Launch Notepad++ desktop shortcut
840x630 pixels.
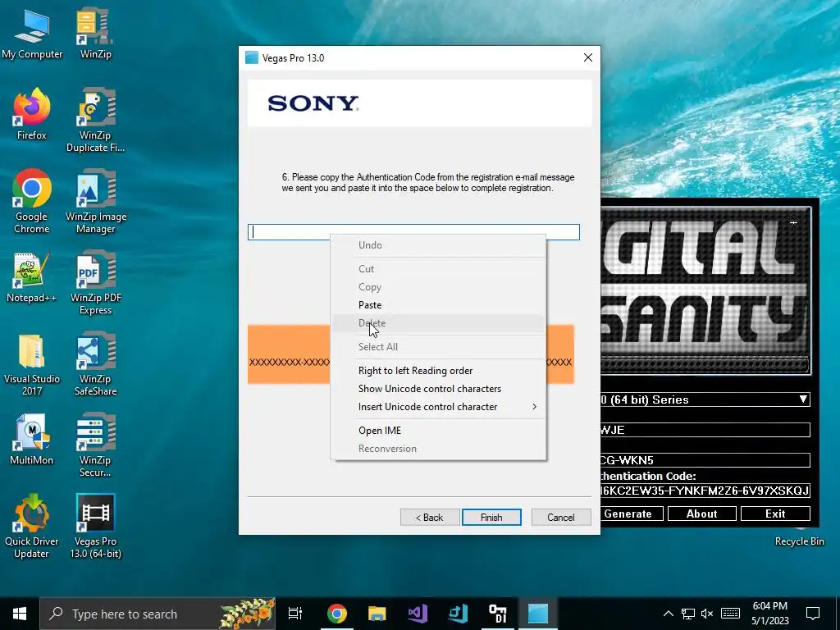(32, 277)
